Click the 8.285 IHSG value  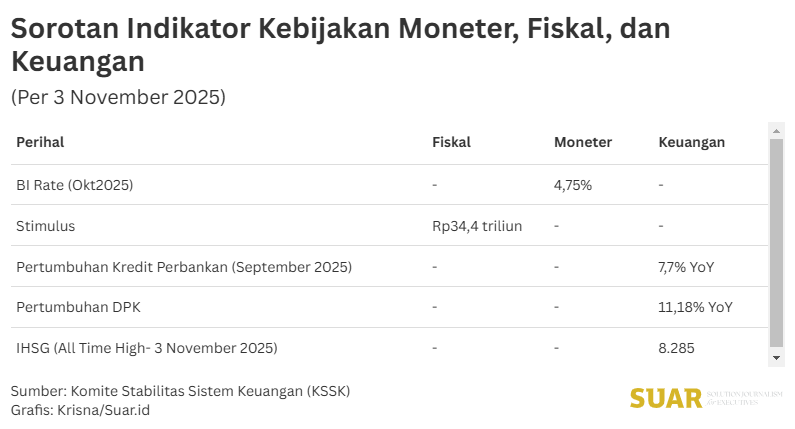point(676,348)
